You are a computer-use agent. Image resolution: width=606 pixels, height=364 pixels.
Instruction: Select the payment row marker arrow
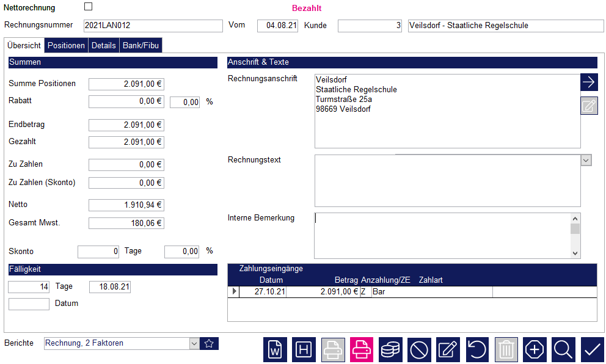233,292
